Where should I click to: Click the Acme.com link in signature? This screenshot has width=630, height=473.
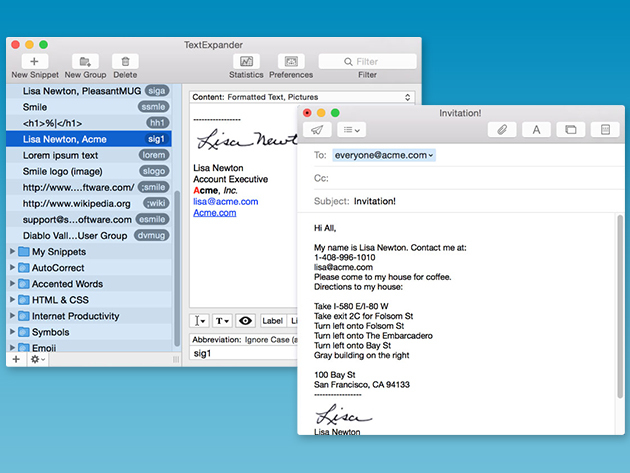[x=214, y=212]
